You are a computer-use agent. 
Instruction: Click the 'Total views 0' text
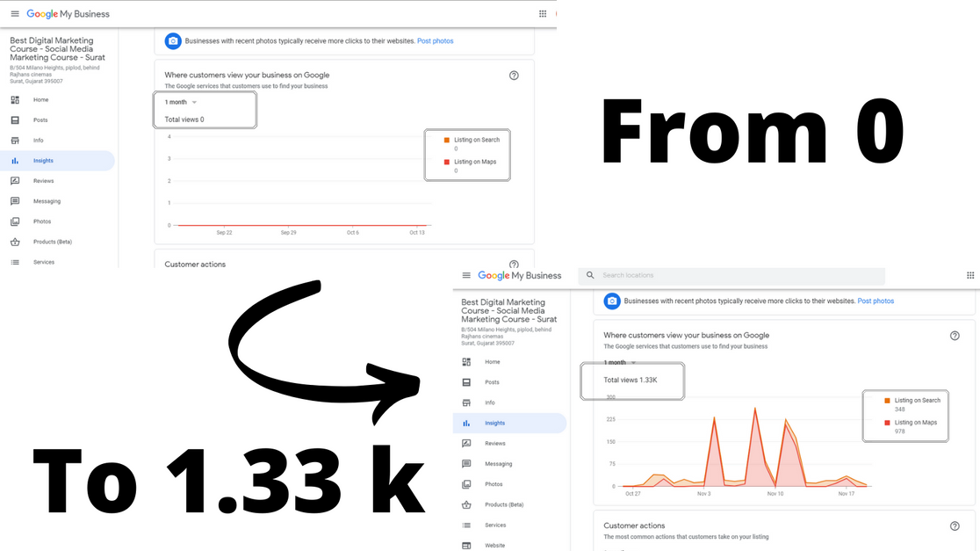click(184, 120)
